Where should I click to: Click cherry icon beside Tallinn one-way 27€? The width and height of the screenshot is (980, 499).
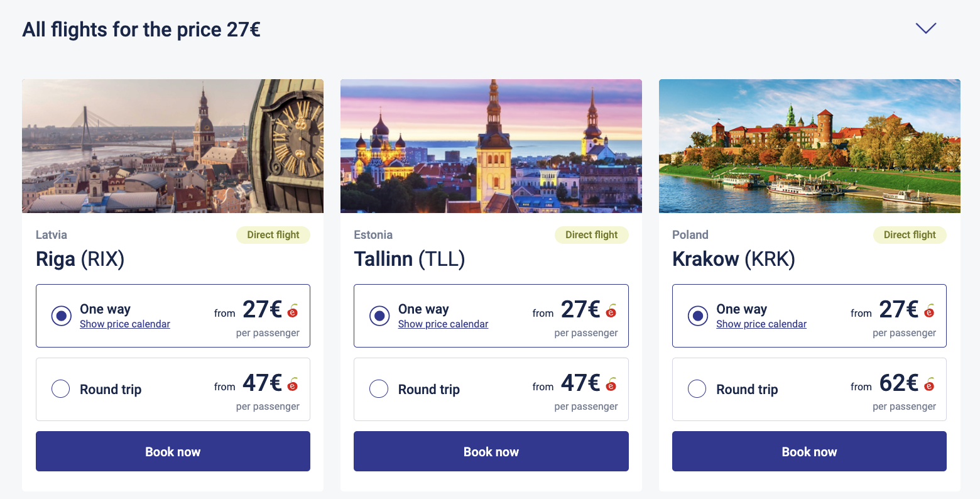click(611, 310)
